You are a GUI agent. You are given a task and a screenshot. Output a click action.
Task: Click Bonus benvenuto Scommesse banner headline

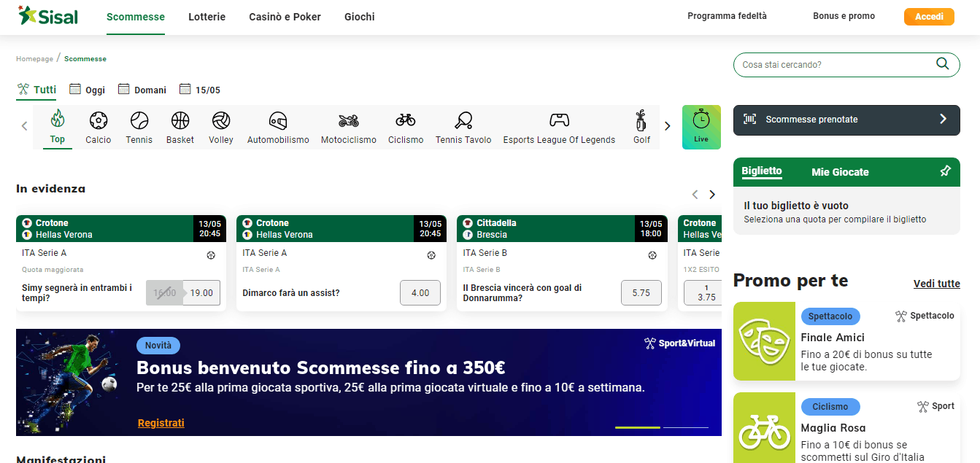pos(320,367)
